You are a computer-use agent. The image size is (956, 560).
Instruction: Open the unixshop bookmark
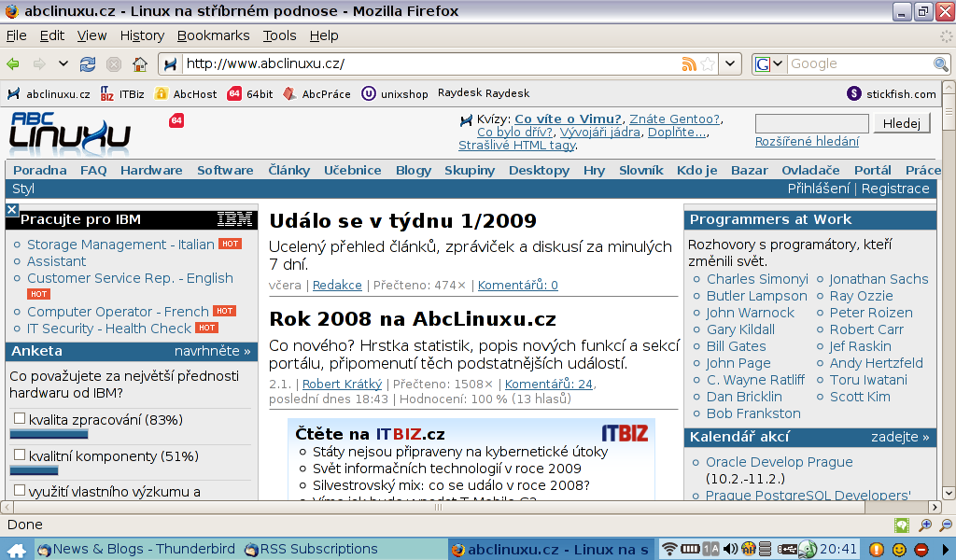pos(395,94)
